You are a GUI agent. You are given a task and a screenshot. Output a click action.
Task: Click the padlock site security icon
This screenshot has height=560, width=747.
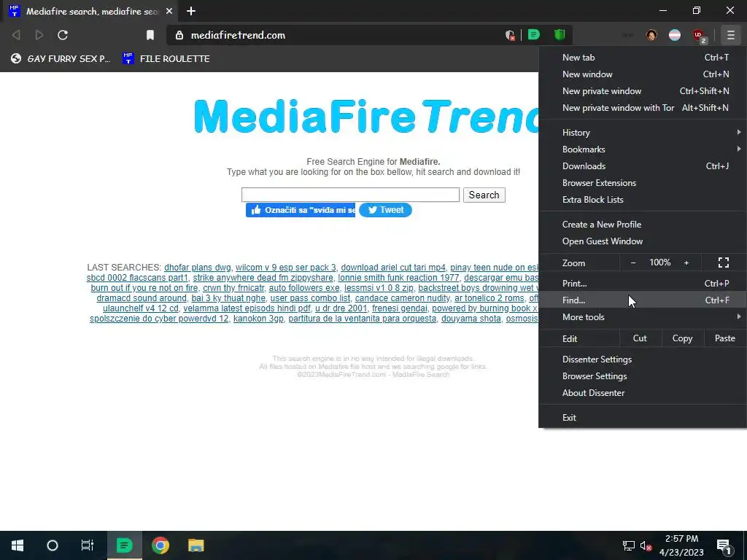point(179,35)
